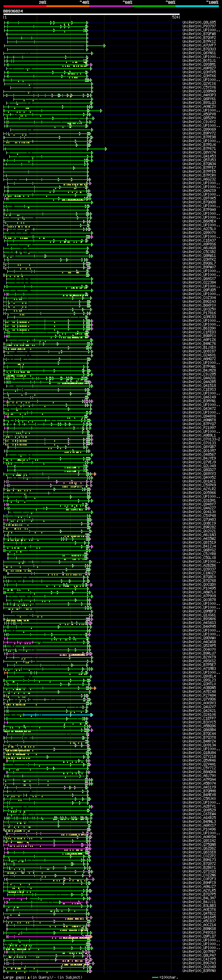Select the UniRef100_A5GPV8 label
The width and height of the screenshot is (222, 980).
199,114
